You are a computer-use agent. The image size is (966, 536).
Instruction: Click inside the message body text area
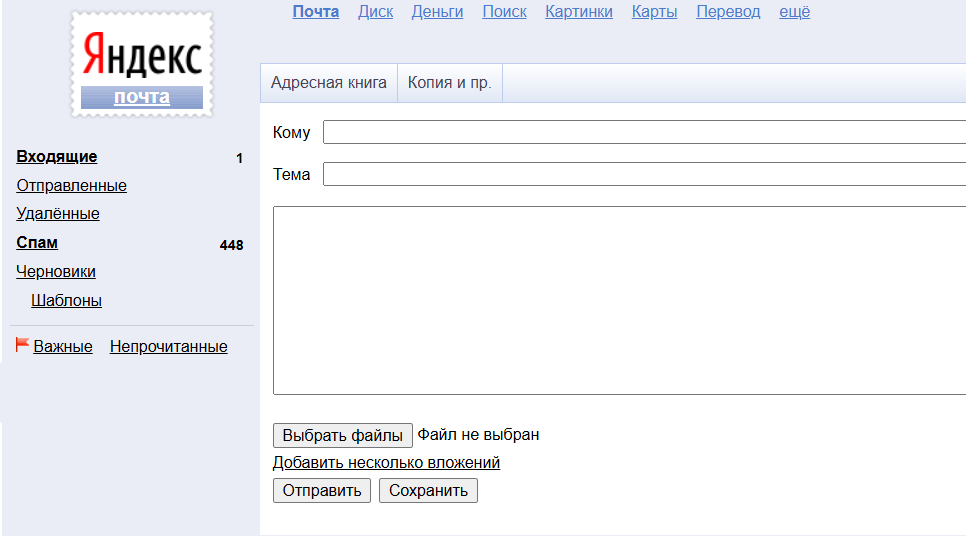pyautogui.click(x=620, y=300)
